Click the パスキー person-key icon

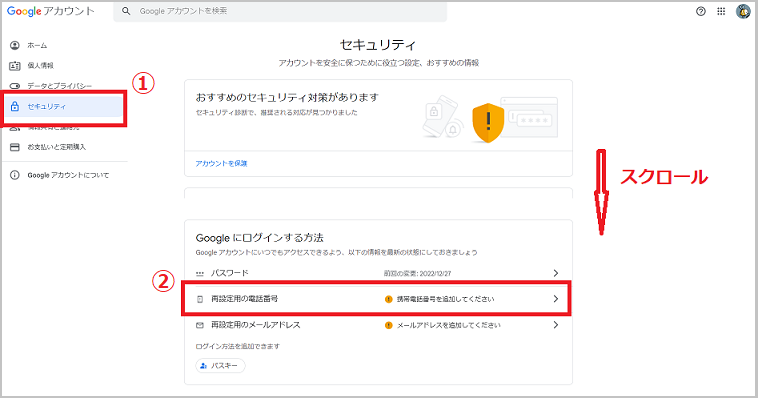[x=204, y=366]
